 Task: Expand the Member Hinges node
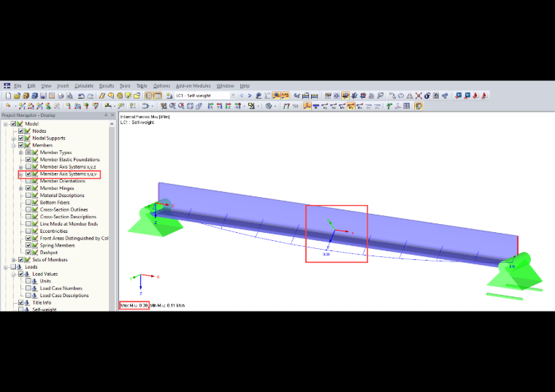21,188
